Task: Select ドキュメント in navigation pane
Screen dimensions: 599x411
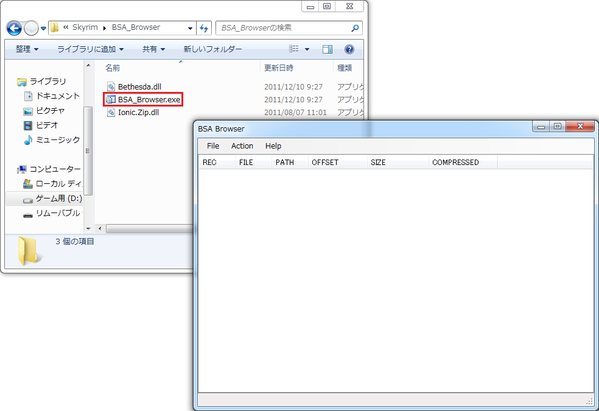Action: coord(52,96)
